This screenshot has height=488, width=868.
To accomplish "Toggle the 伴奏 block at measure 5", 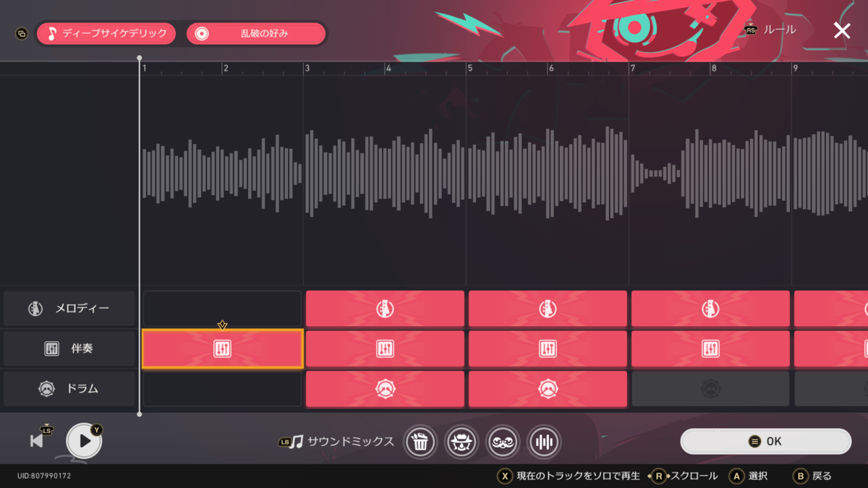I will (548, 349).
